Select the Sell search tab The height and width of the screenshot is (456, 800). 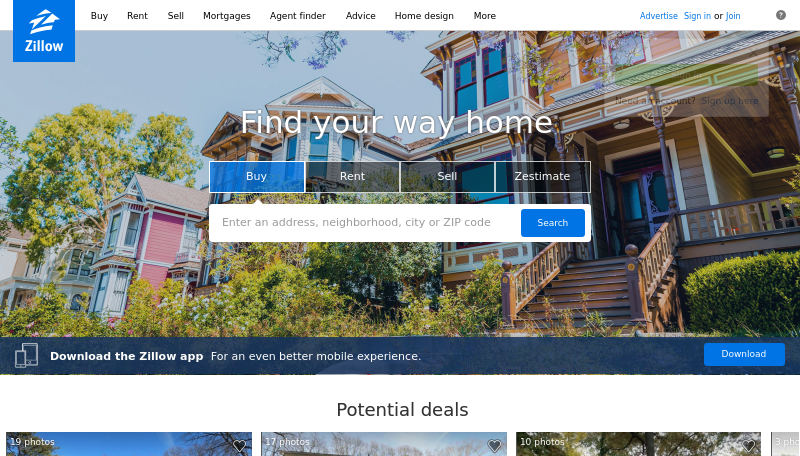click(447, 176)
